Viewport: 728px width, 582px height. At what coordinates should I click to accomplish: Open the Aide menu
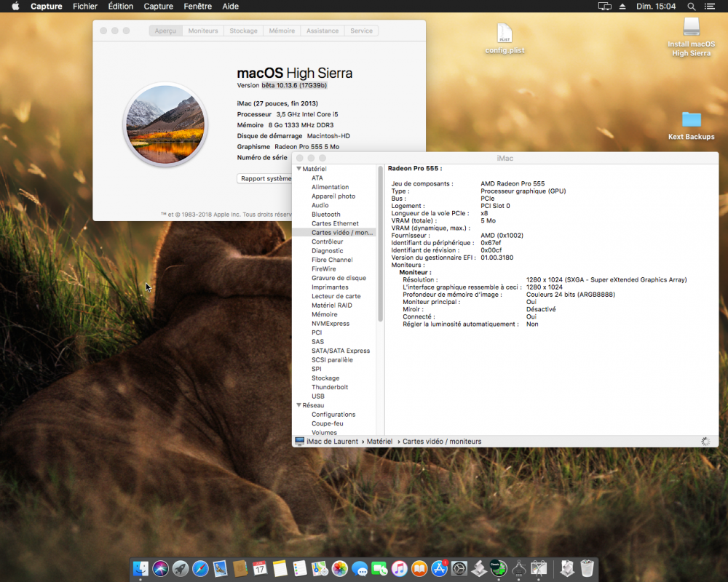(x=230, y=7)
